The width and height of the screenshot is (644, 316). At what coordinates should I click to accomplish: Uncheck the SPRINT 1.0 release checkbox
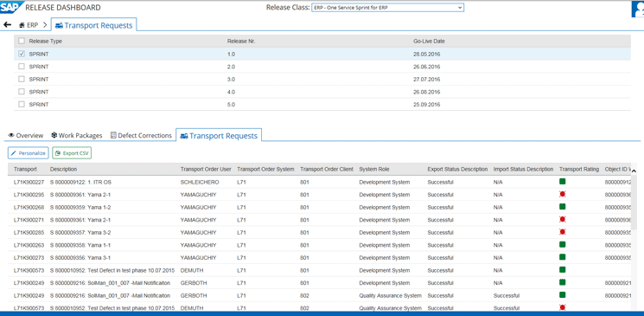pyautogui.click(x=22, y=54)
